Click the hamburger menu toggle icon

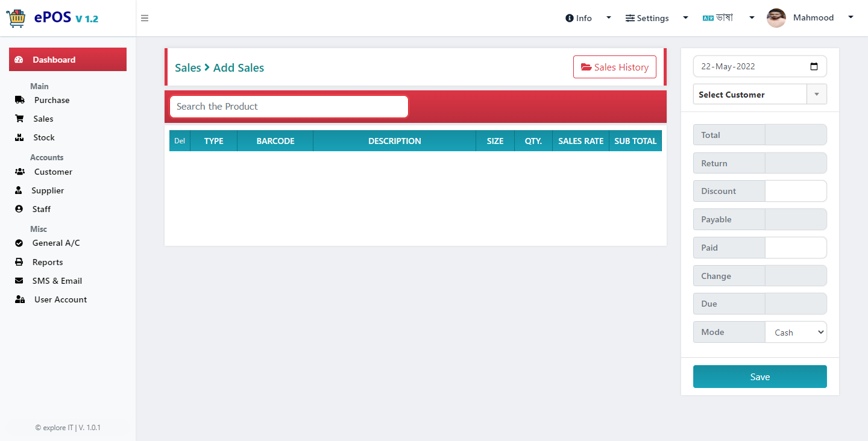click(145, 18)
